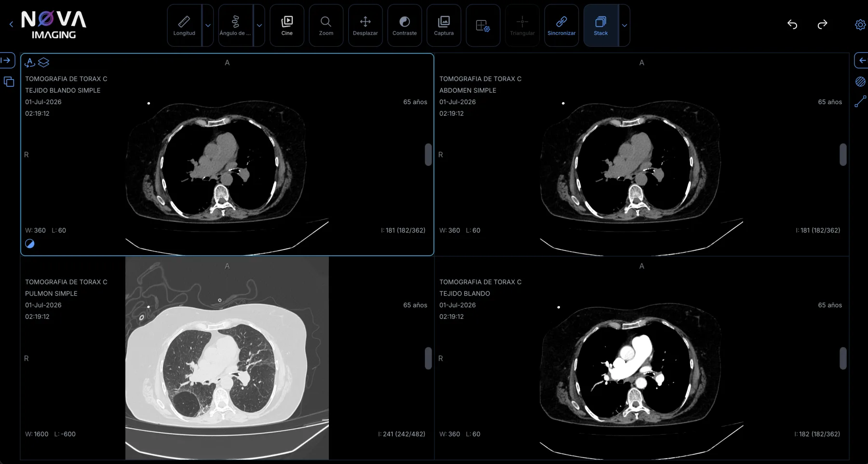868x464 pixels.
Task: Click 'I: 241 (242/482)' slice counter
Action: point(402,434)
